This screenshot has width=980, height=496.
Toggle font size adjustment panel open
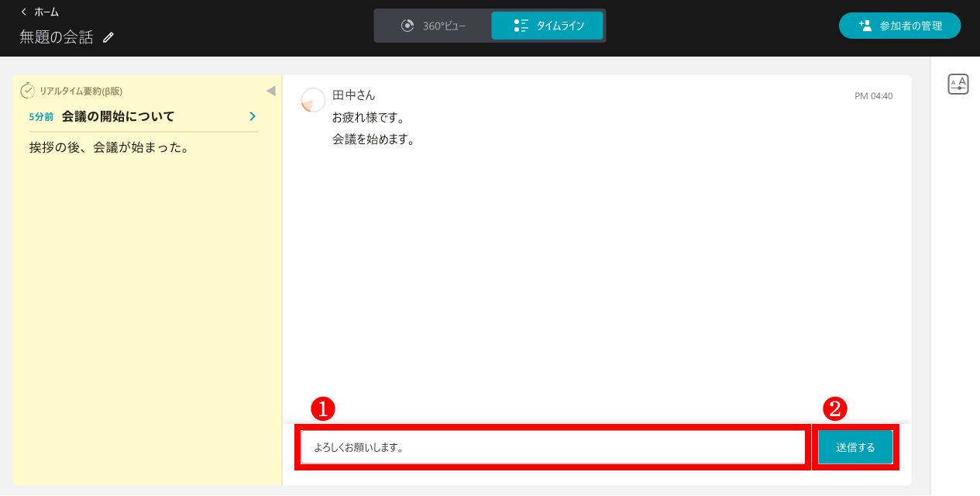(x=958, y=83)
